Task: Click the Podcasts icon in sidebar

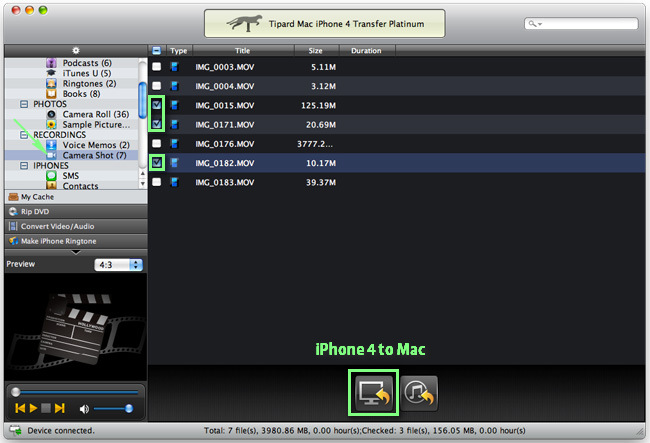Action: [x=51, y=63]
